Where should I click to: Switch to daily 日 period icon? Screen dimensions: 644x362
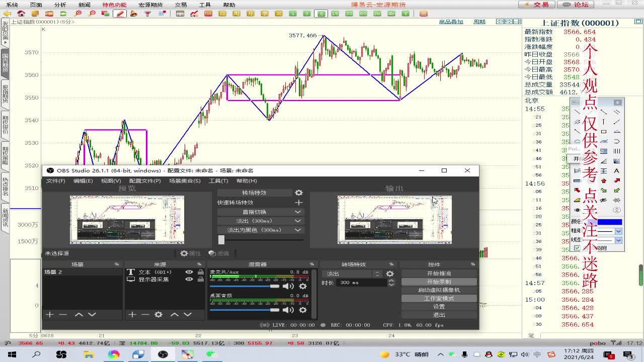(222, 14)
